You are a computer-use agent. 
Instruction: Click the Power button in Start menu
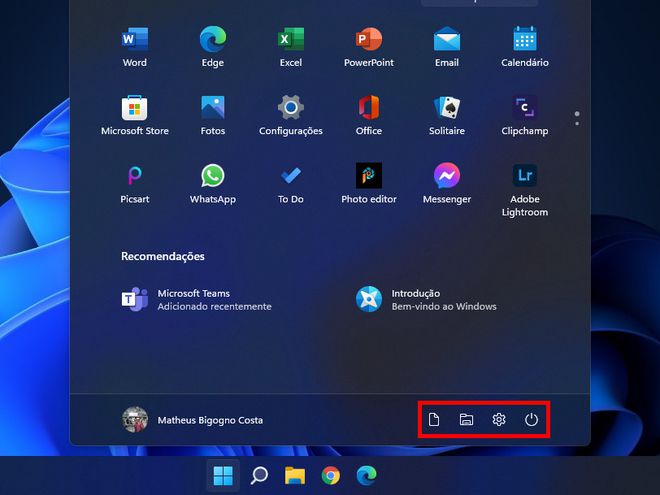(531, 420)
